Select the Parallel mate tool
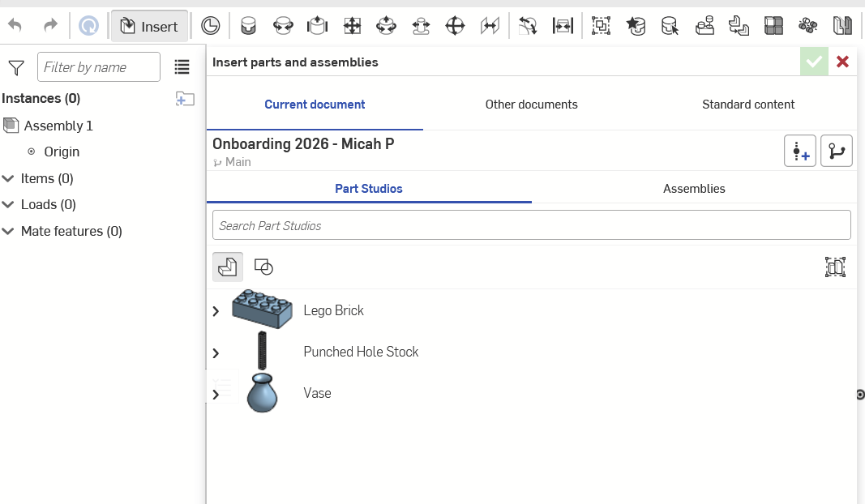The height and width of the screenshot is (504, 865). [490, 25]
